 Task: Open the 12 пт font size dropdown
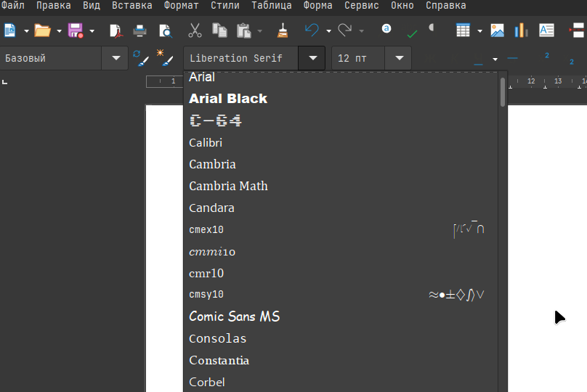399,58
